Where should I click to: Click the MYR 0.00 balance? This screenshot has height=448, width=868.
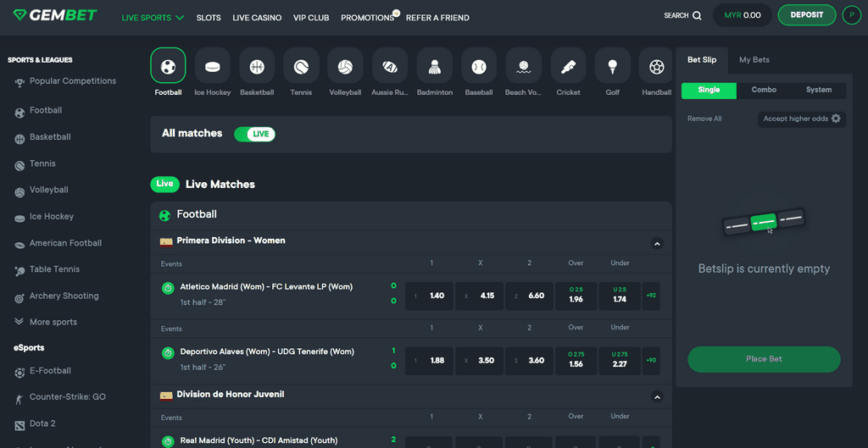[x=743, y=15]
